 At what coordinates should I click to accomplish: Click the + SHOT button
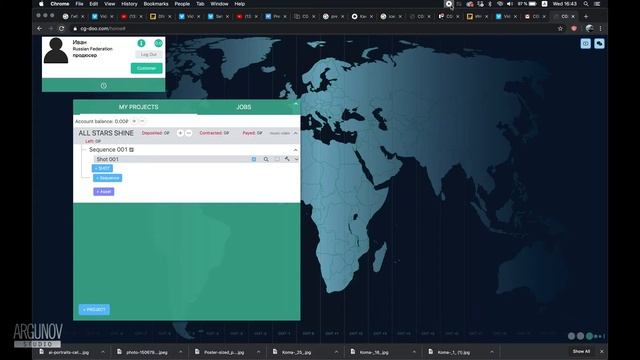point(102,168)
